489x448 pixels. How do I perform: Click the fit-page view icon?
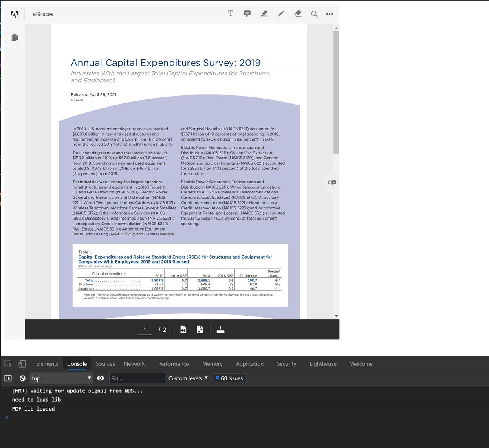pyautogui.click(x=200, y=329)
